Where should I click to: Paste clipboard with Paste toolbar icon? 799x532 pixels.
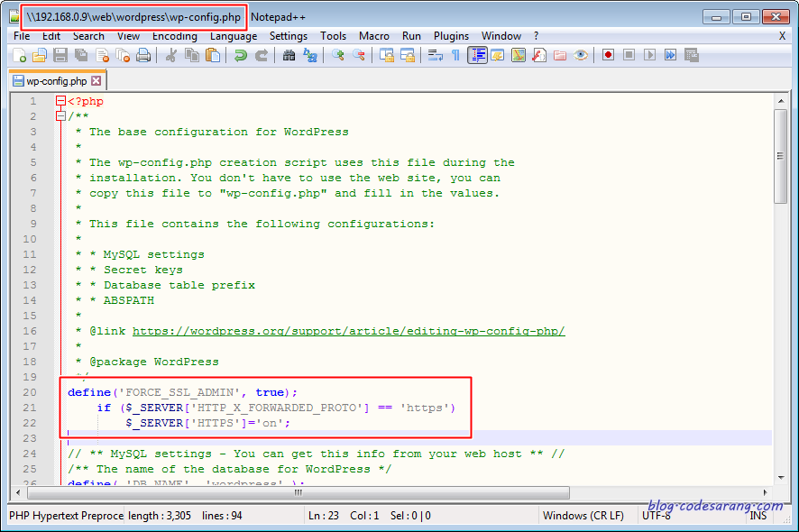coord(213,55)
